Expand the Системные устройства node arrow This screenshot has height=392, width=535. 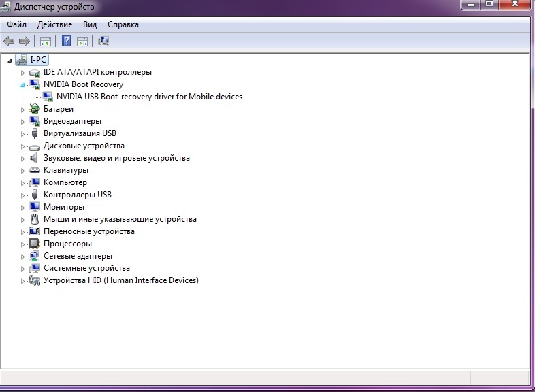point(22,269)
